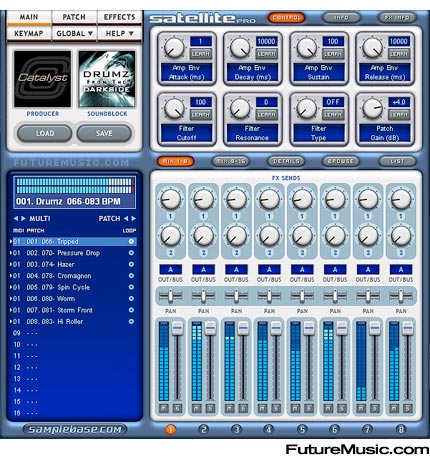Image resolution: width=430 pixels, height=465 pixels.
Task: Click the channel 2 volume fader
Action: tap(210, 328)
